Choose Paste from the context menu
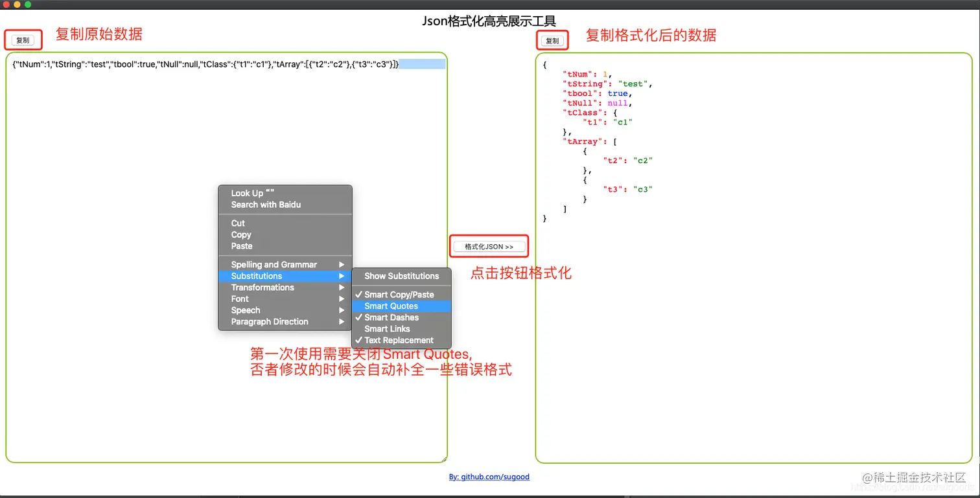 tap(240, 246)
